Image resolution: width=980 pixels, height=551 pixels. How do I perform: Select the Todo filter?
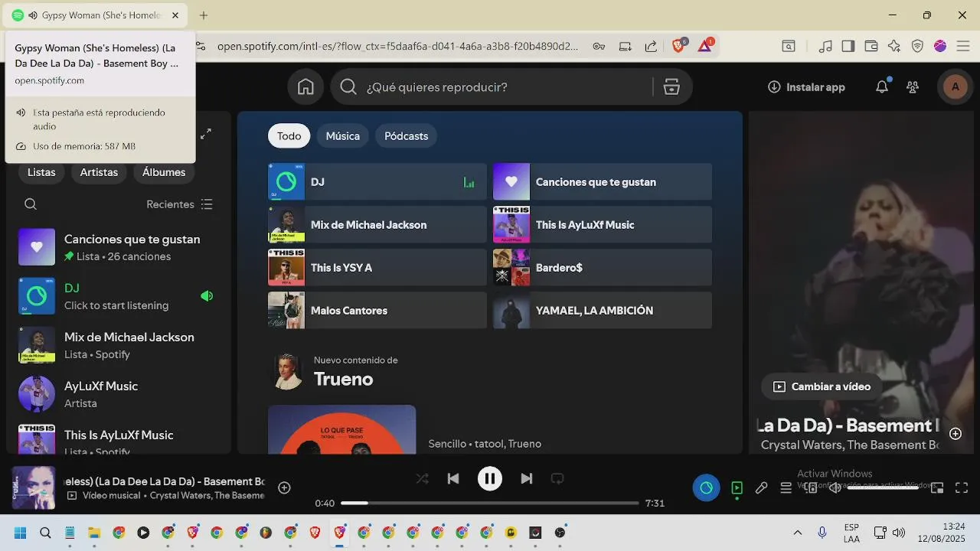tap(289, 136)
